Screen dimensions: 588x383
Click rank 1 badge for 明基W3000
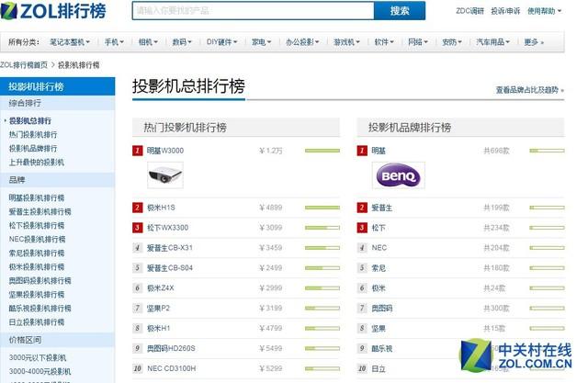(x=137, y=151)
